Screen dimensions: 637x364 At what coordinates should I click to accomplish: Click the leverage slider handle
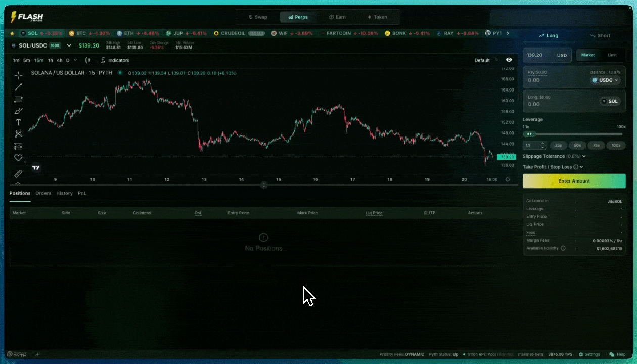[x=529, y=134]
